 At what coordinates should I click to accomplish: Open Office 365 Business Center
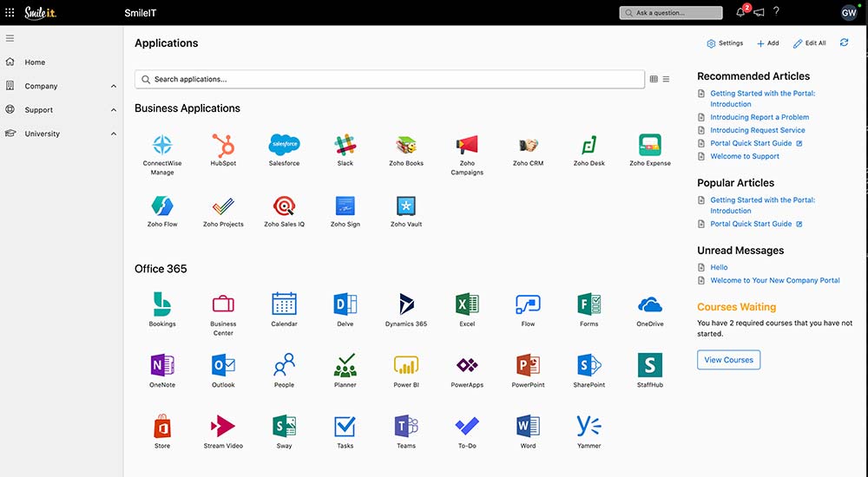click(x=223, y=304)
